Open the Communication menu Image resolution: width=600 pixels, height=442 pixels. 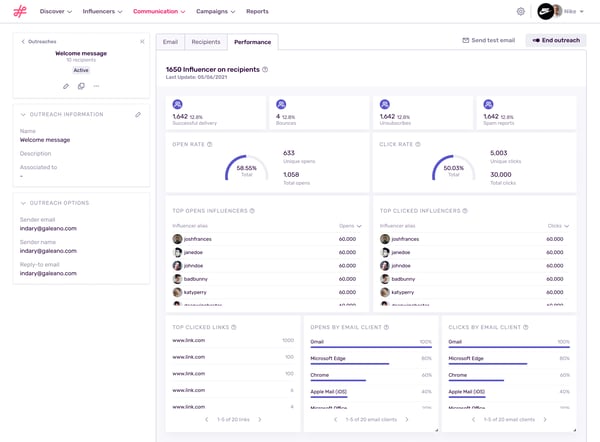pos(158,11)
